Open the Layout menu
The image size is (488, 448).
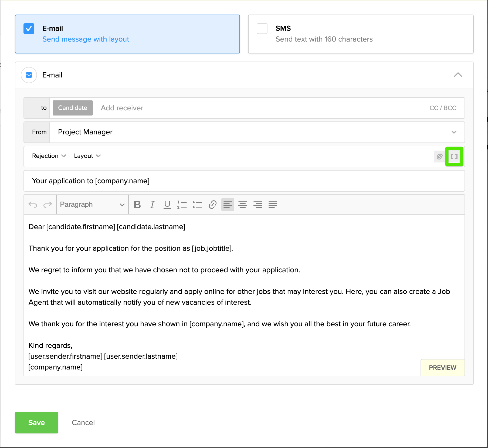87,156
